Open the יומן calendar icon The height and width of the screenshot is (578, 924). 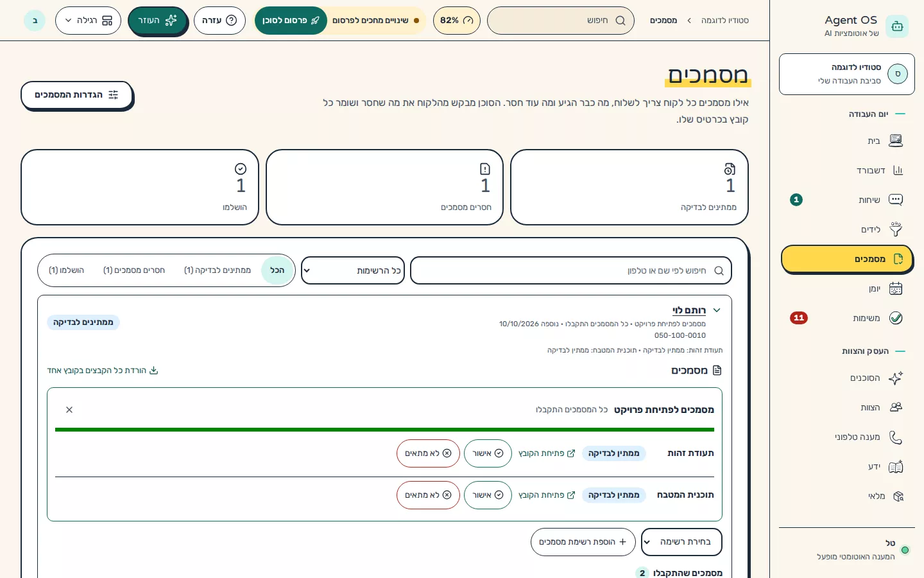[x=896, y=288]
